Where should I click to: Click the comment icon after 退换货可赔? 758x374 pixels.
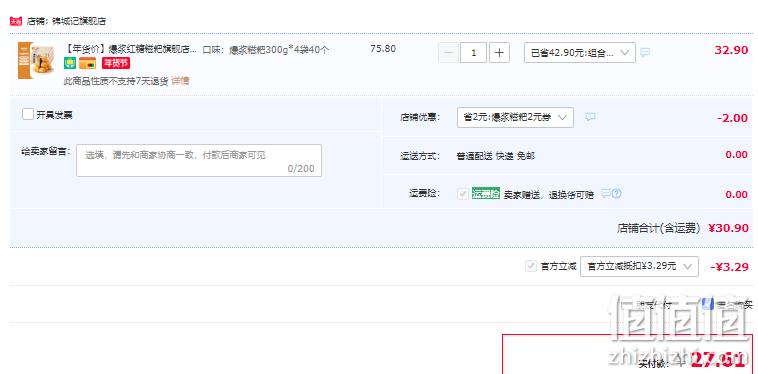(606, 194)
